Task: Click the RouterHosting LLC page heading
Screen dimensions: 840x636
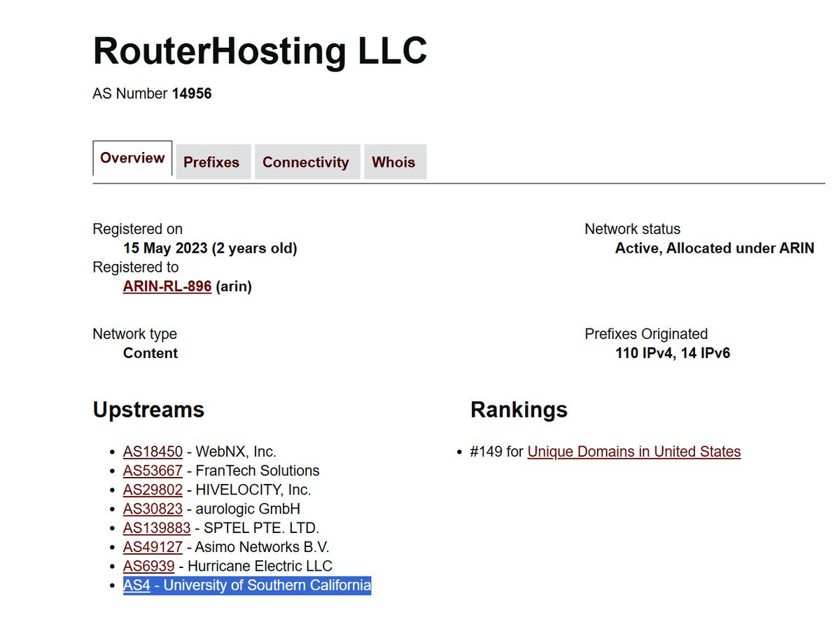Action: pyautogui.click(x=260, y=51)
